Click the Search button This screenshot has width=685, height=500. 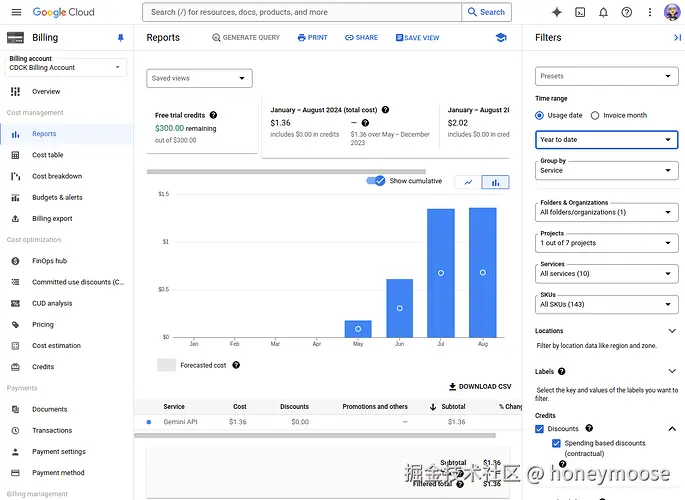pyautogui.click(x=486, y=12)
